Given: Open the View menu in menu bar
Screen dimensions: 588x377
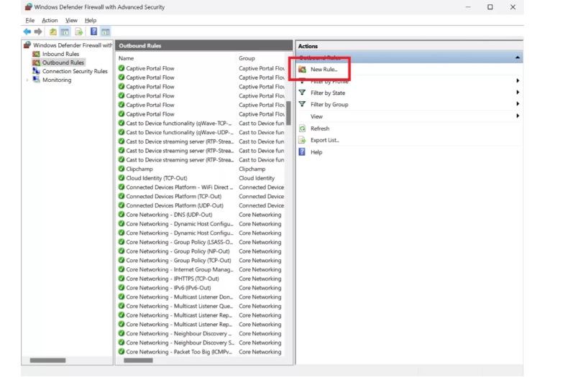Looking at the screenshot, I should 71,20.
